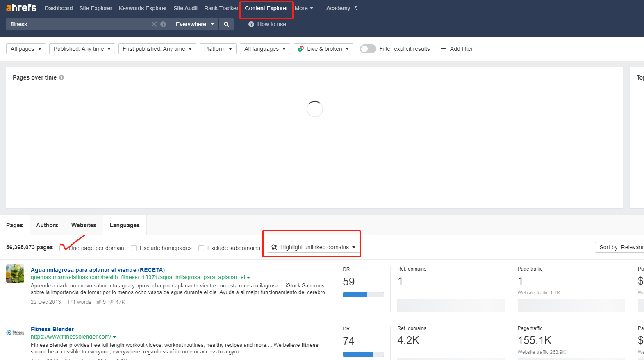This screenshot has width=644, height=360.
Task: Open Rank Tracker
Action: coord(221,8)
